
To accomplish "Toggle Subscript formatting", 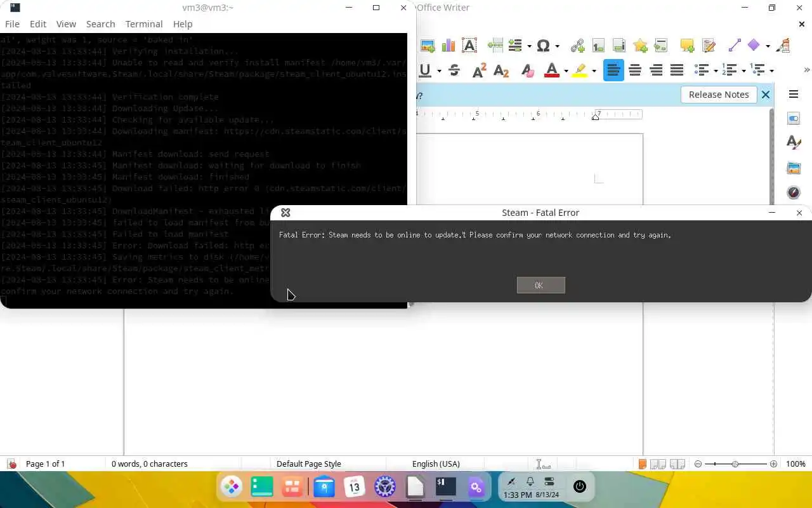I will 501,70.
